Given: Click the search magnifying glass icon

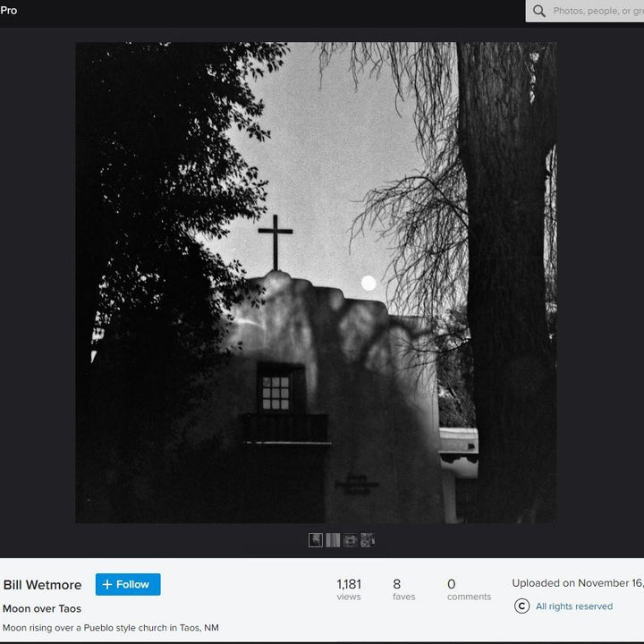Looking at the screenshot, I should (538, 12).
